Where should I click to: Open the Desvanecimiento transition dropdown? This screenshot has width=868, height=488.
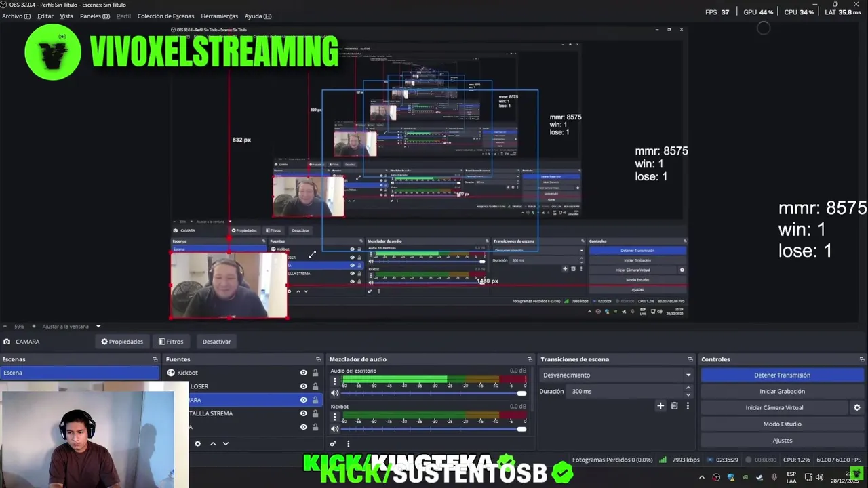[x=616, y=375]
